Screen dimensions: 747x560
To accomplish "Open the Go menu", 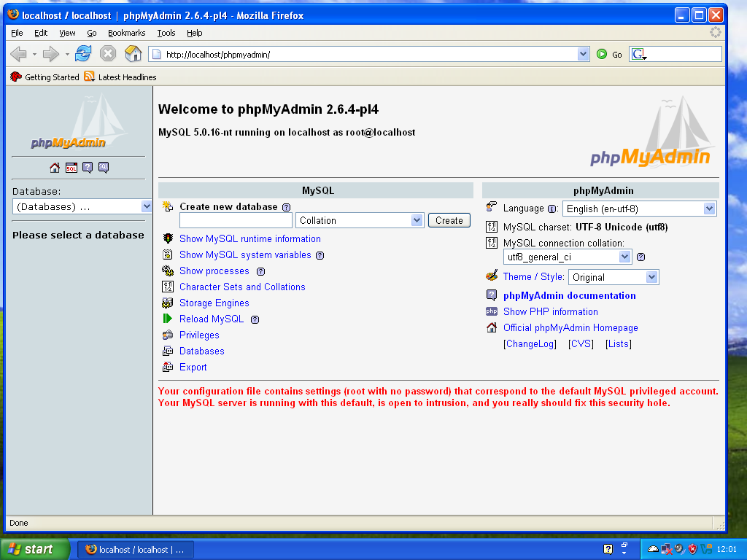I will [x=92, y=33].
